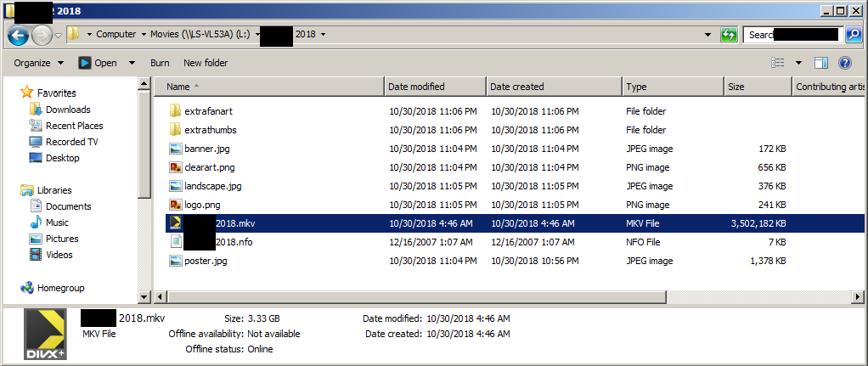Viewport: 868px width, 366px height.
Task: Select the .nfo file icon
Action: [x=176, y=242]
